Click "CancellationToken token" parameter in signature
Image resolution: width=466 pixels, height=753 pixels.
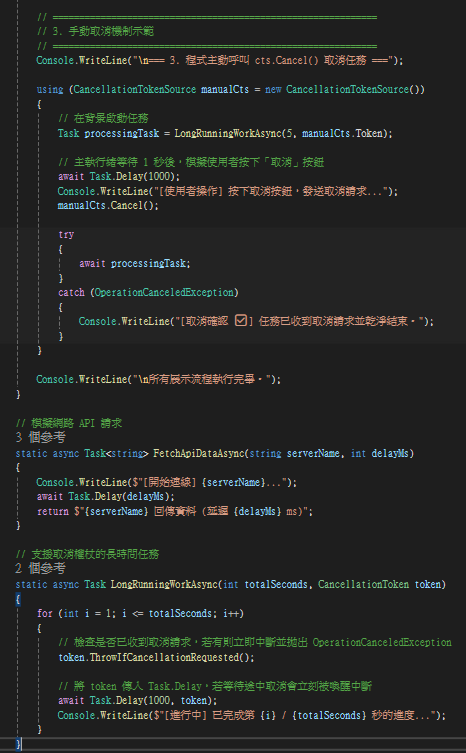380,585
